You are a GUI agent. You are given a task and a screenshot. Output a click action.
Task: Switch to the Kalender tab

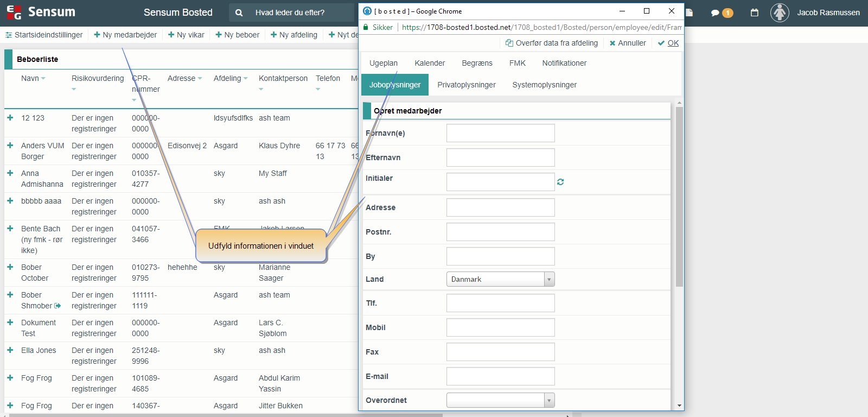point(430,63)
